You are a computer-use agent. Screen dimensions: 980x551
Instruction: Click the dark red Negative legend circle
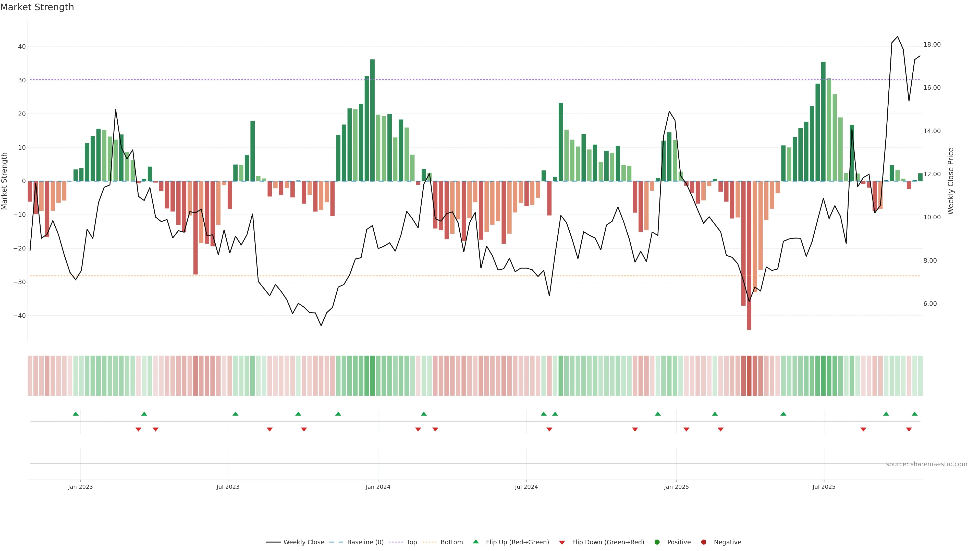coord(703,542)
